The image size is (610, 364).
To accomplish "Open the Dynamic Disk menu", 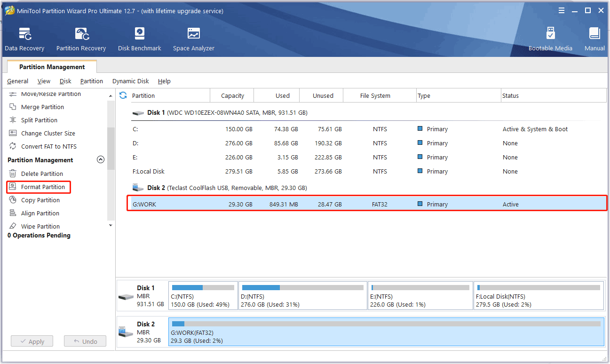I will coord(131,81).
